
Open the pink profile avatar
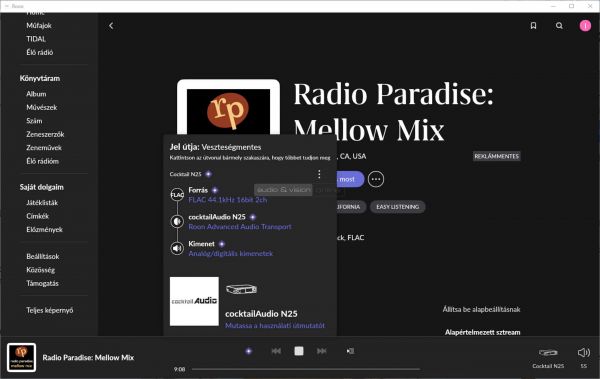point(585,26)
